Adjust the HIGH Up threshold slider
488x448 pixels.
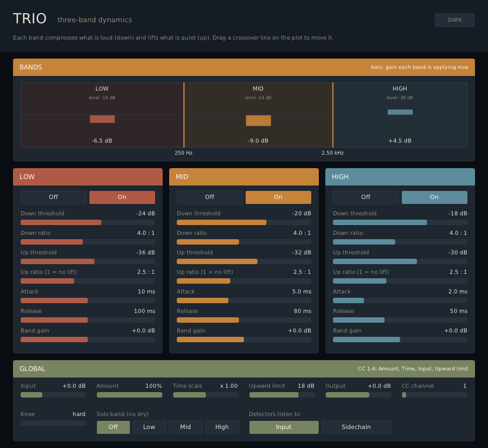[x=400, y=261]
